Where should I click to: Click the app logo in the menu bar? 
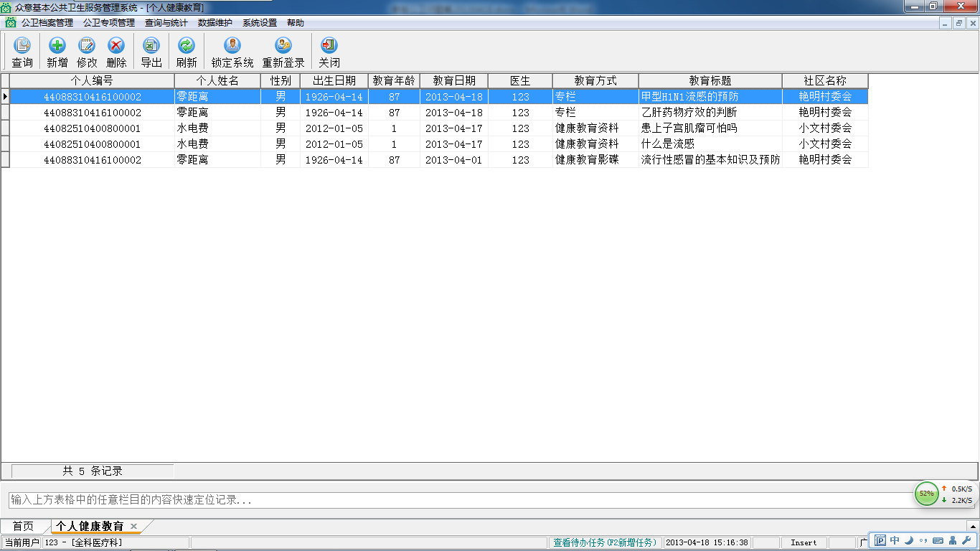[11, 22]
